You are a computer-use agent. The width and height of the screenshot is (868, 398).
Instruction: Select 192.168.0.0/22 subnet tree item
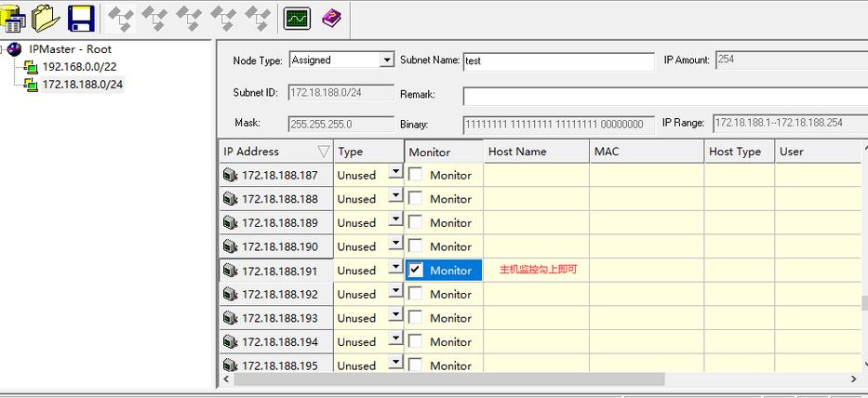point(79,67)
